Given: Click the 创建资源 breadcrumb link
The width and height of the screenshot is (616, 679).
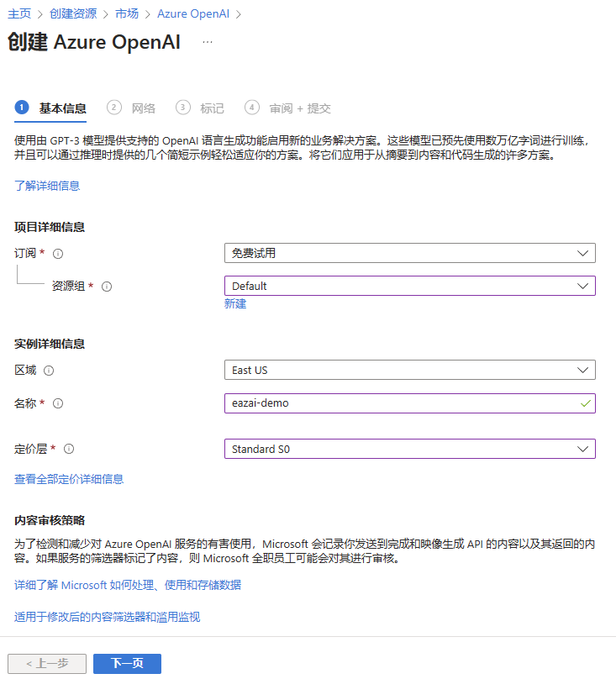Looking at the screenshot, I should click(x=73, y=13).
